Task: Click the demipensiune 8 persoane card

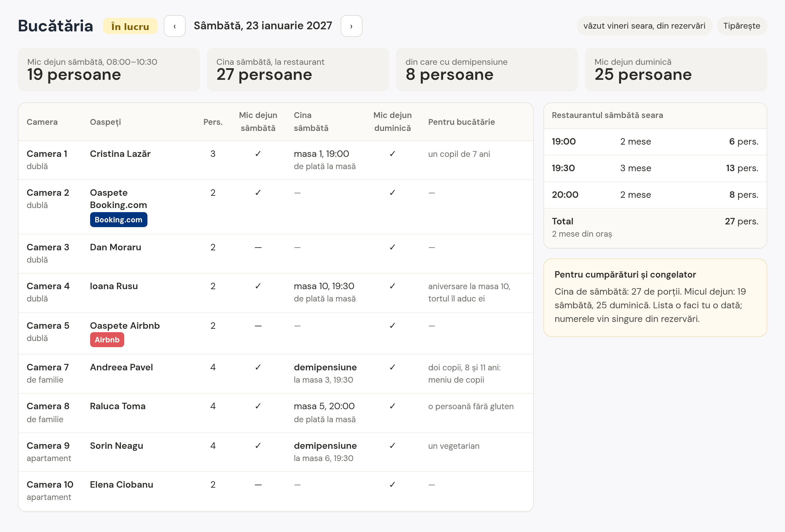Action: point(487,70)
